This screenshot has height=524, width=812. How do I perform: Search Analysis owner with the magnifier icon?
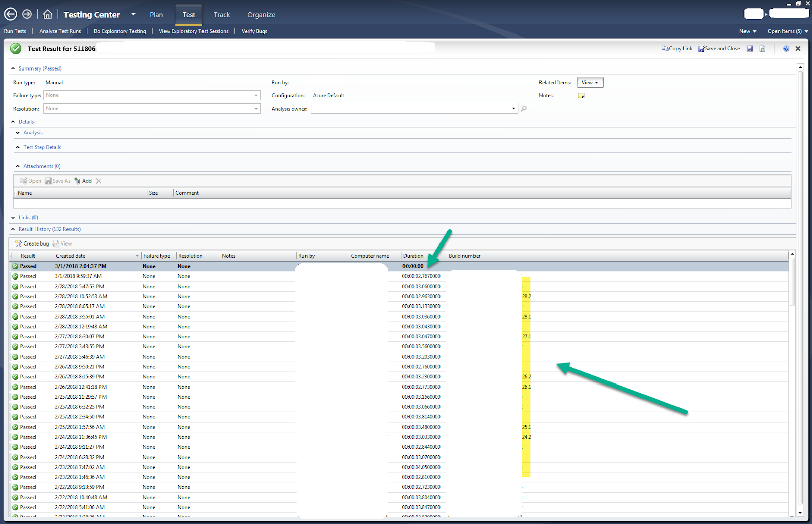pyautogui.click(x=524, y=108)
